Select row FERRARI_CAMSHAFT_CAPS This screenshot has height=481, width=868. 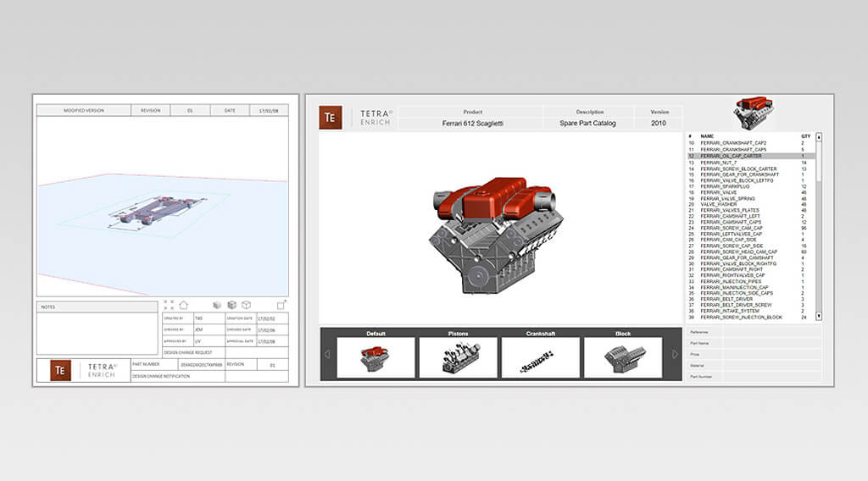(751, 222)
